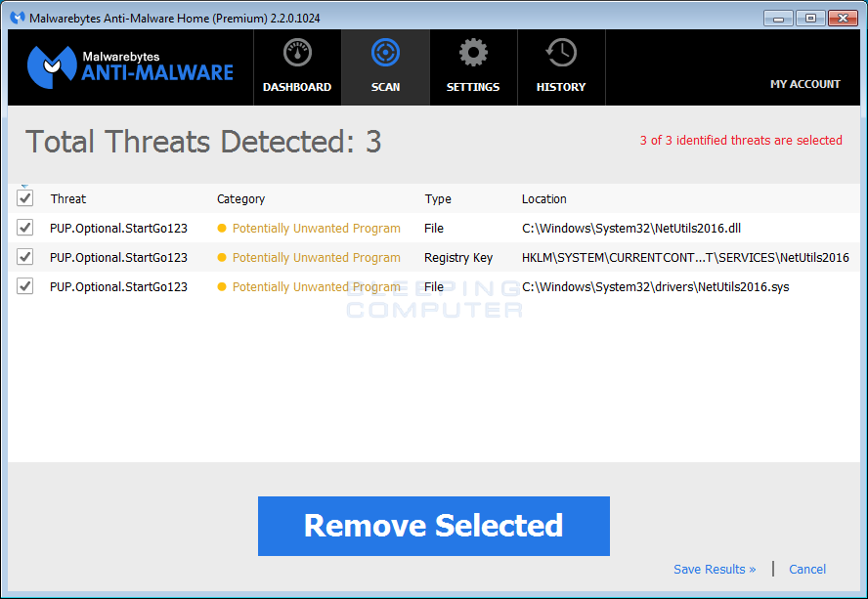Image resolution: width=868 pixels, height=599 pixels.
Task: Sort results by the Location column header
Action: (543, 198)
